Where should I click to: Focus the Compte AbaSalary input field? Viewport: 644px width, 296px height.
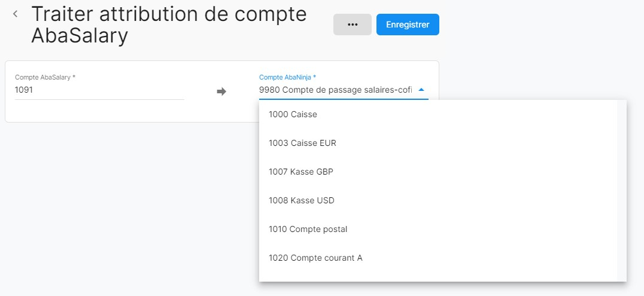(99, 90)
